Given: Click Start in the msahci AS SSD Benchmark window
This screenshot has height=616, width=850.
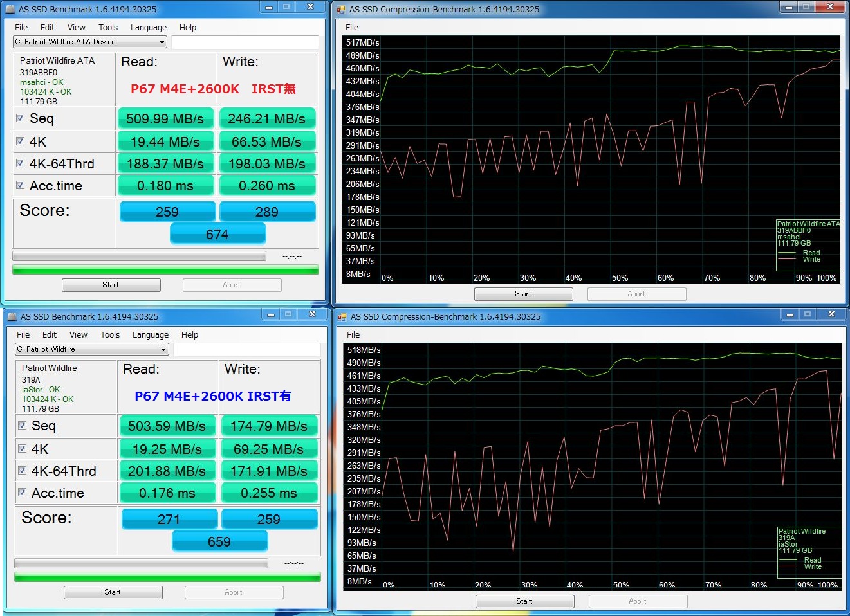Looking at the screenshot, I should (111, 285).
